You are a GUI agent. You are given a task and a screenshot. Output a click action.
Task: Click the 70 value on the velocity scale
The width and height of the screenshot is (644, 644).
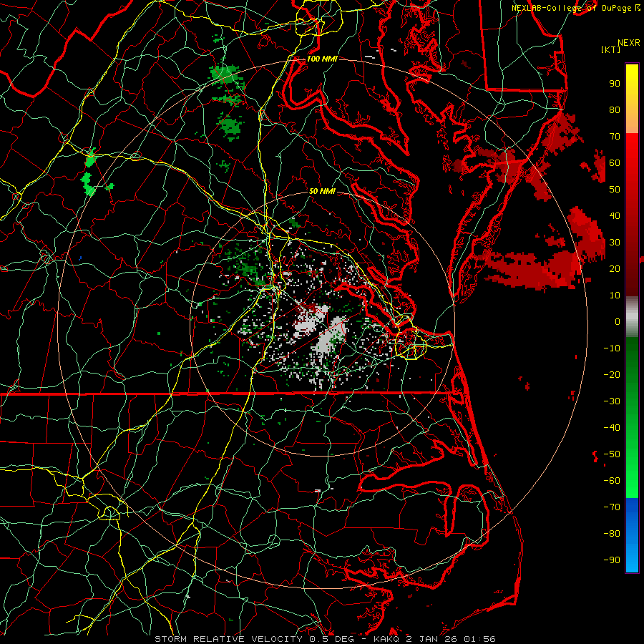pos(615,137)
